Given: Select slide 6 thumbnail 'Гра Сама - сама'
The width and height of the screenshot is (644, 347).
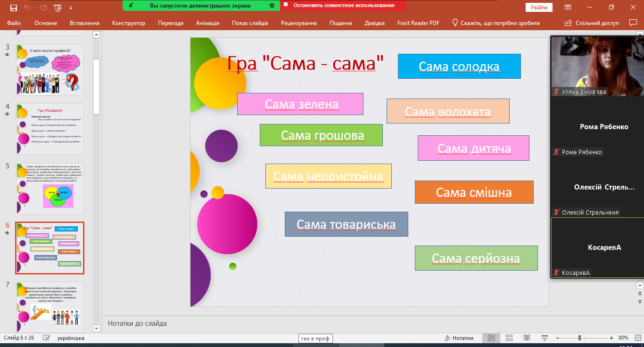Looking at the screenshot, I should [x=50, y=248].
